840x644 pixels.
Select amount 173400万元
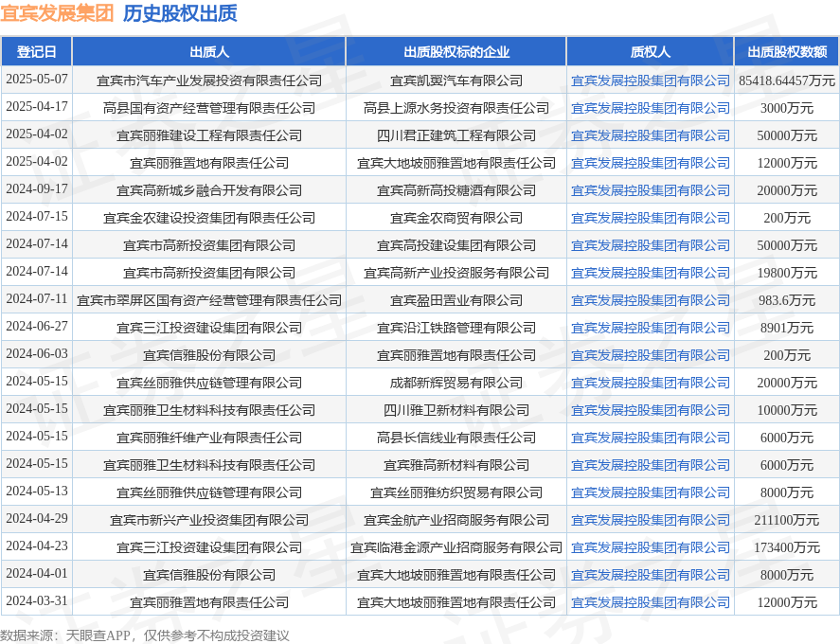[x=787, y=547]
